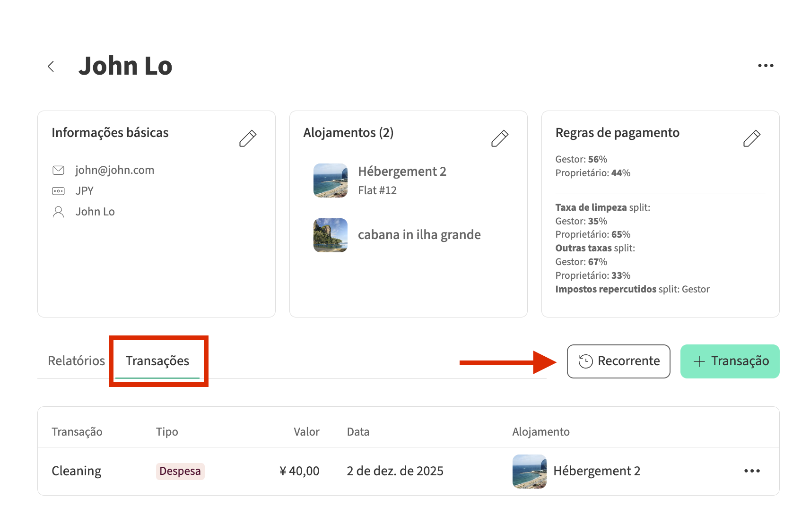Edit Regras de pagamento with pencil icon

[x=751, y=138]
